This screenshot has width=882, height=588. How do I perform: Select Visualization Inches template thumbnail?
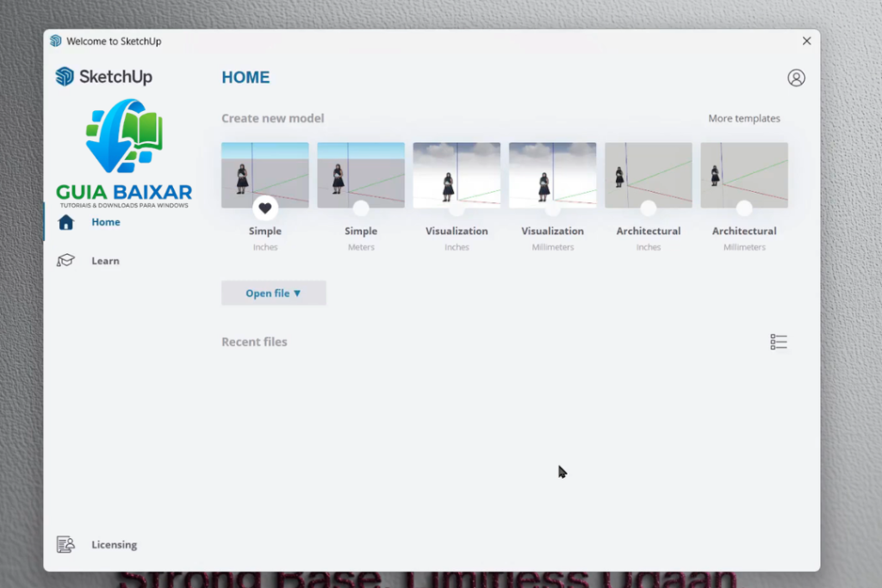click(x=457, y=175)
